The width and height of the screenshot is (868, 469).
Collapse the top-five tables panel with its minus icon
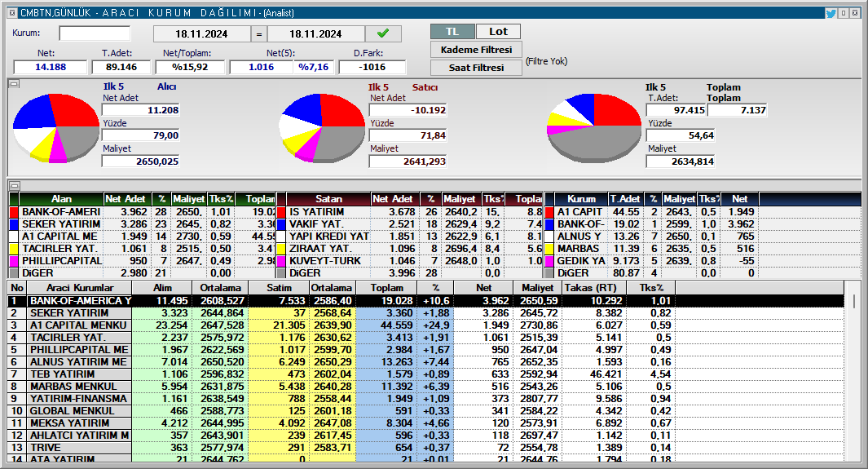click(15, 186)
